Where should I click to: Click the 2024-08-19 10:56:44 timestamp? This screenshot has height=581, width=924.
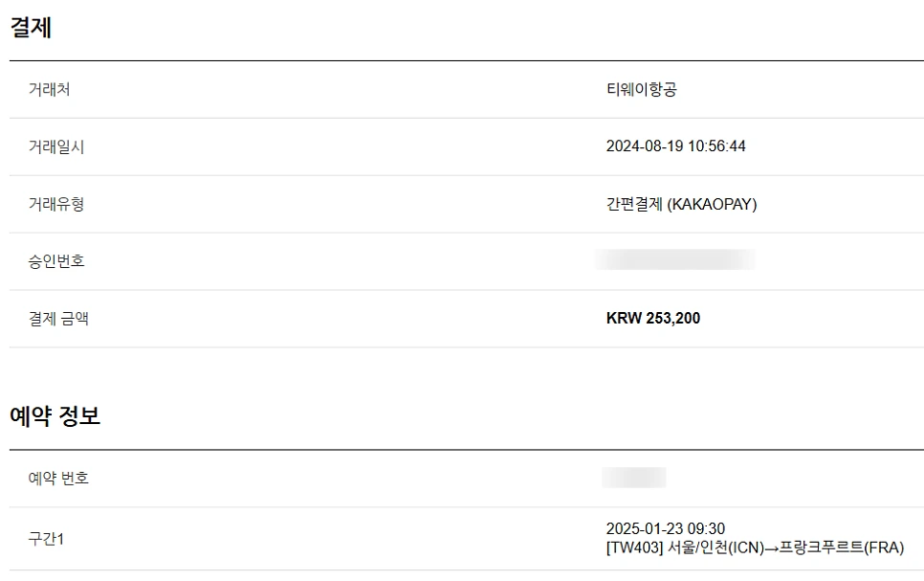[x=676, y=146]
